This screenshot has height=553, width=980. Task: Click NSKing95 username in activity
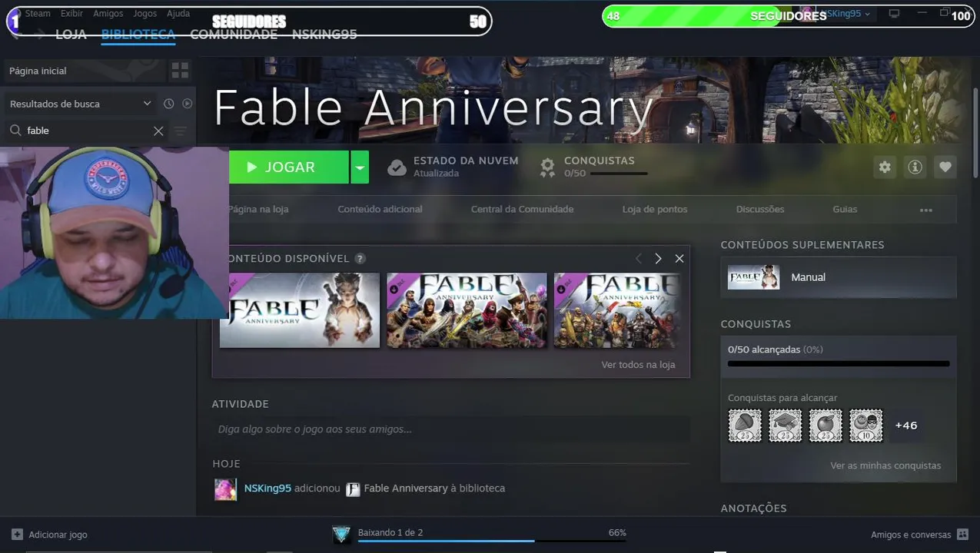tap(267, 488)
